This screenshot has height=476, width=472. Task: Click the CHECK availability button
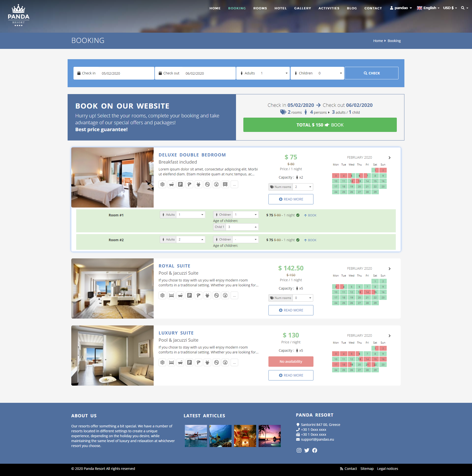pyautogui.click(x=371, y=73)
